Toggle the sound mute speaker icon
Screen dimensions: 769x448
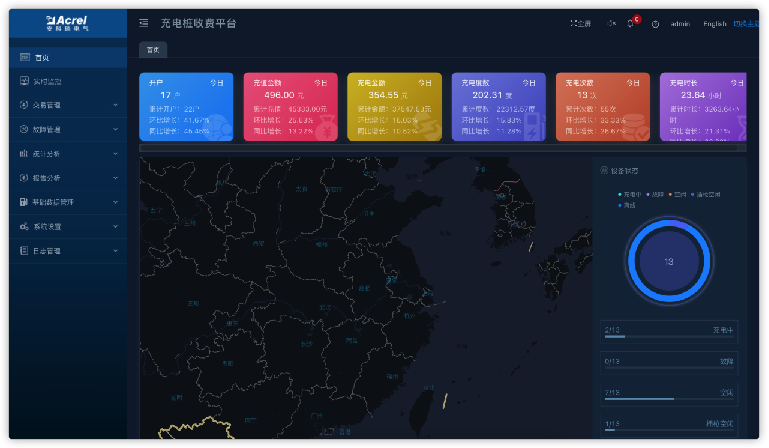[611, 23]
